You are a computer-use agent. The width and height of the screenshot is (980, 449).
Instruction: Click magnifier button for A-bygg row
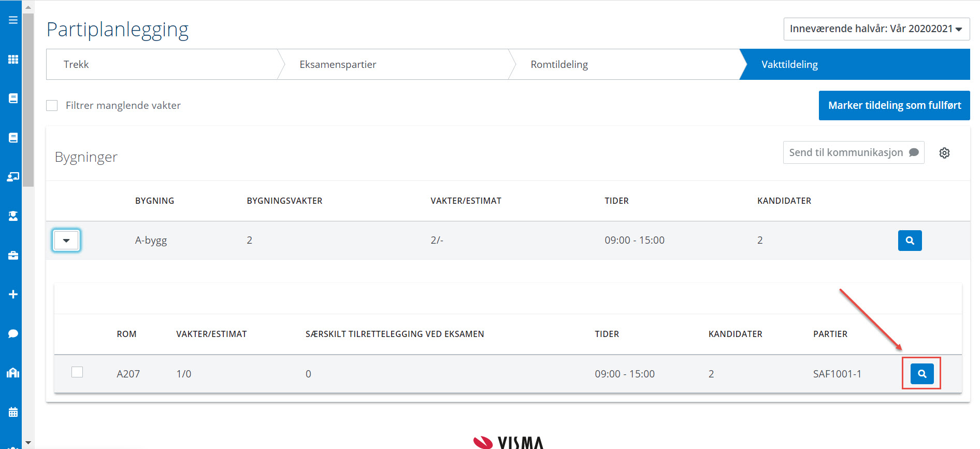pyautogui.click(x=910, y=241)
